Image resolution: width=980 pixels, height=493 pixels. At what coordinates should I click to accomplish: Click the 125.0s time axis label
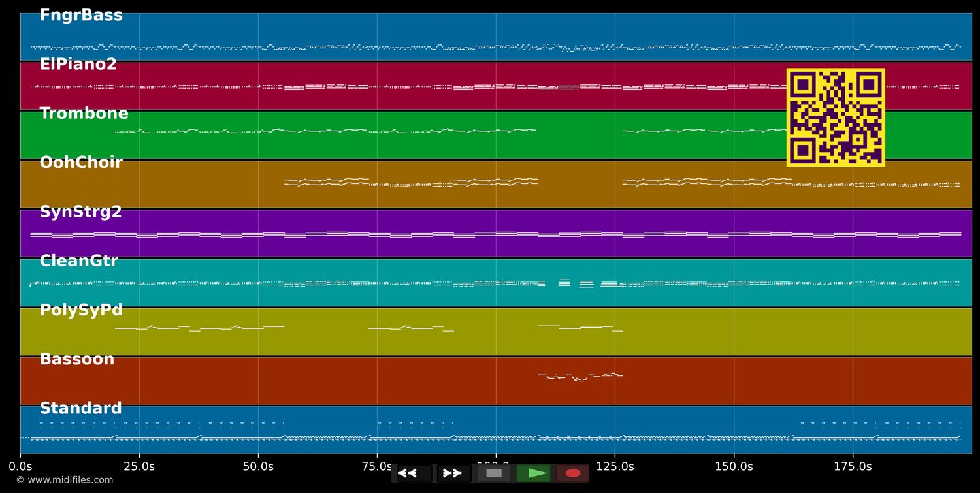(x=615, y=466)
